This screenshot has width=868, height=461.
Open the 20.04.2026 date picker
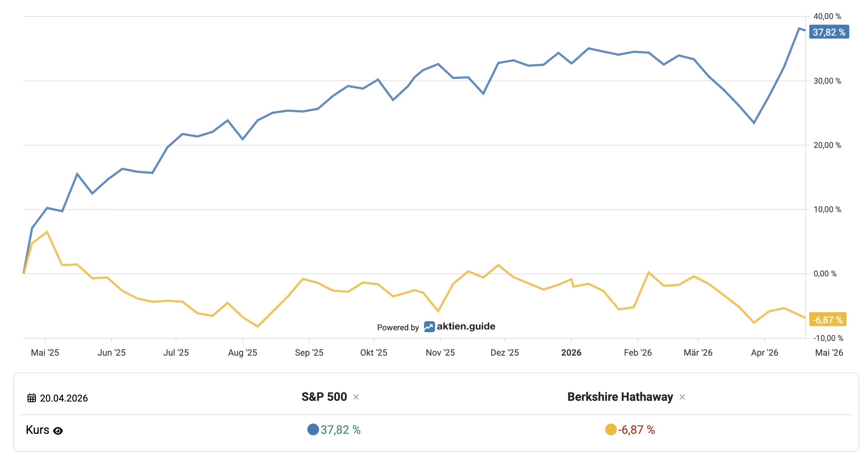point(64,398)
